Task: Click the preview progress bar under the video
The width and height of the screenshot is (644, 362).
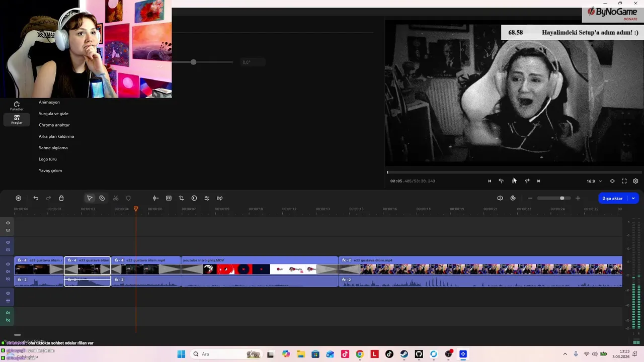Action: tap(515, 172)
